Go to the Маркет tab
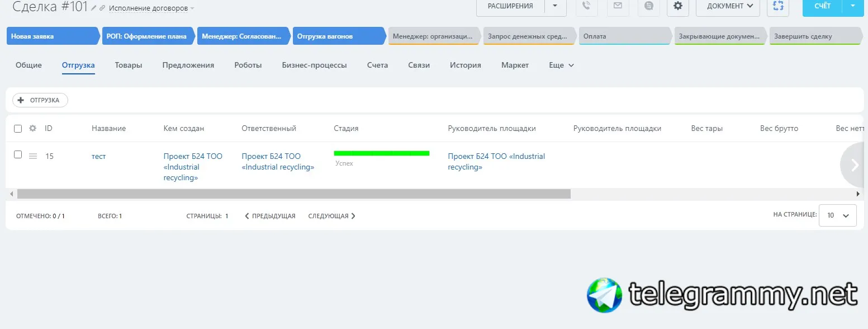Viewport: 868px width, 329px height. [x=515, y=65]
